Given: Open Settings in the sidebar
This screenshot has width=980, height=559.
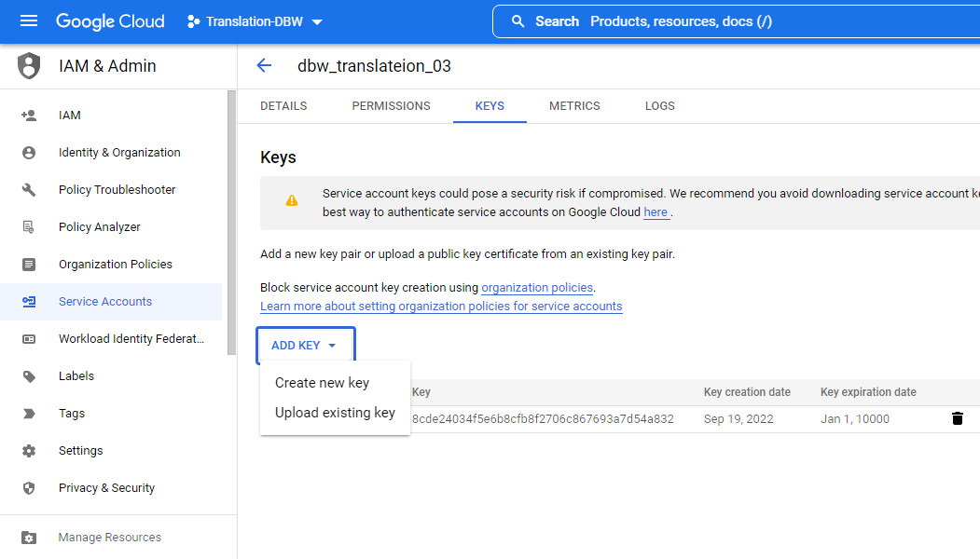Looking at the screenshot, I should point(111,451).
